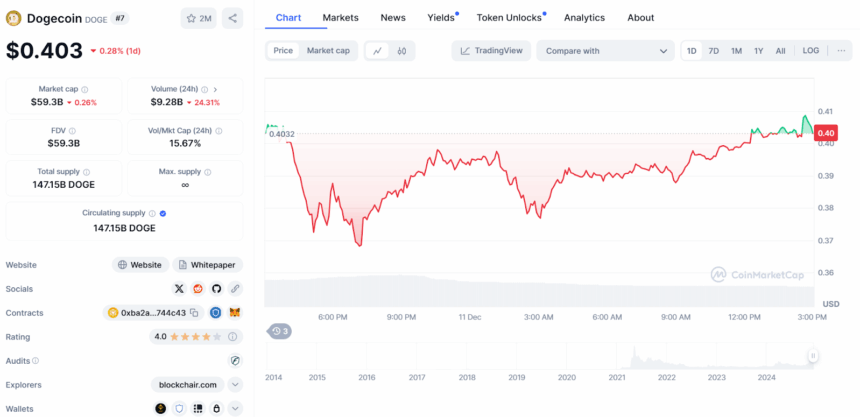Open the Website link button
Image resolution: width=860 pixels, height=417 pixels.
point(140,264)
